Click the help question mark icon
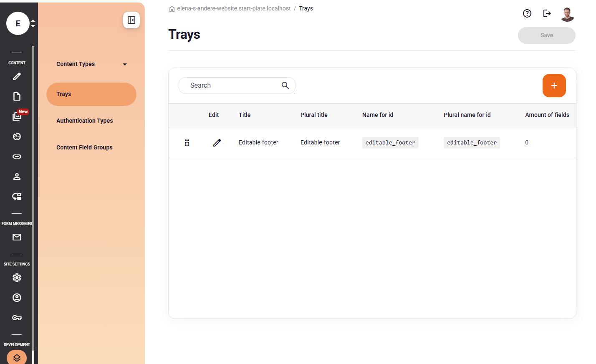The height and width of the screenshot is (364, 596). pyautogui.click(x=527, y=13)
